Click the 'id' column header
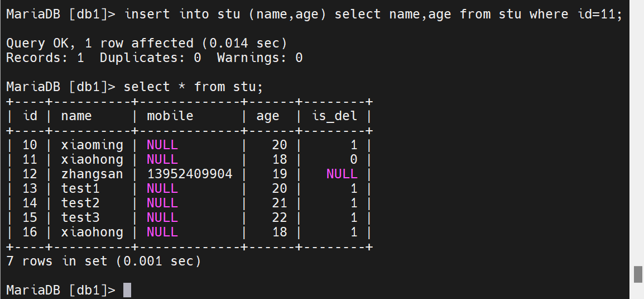 point(30,116)
